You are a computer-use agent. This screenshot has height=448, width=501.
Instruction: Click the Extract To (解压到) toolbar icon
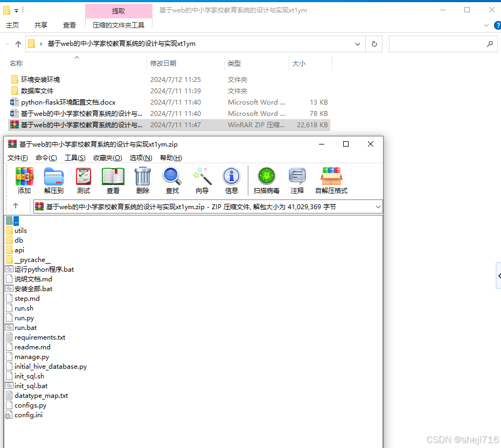pos(54,176)
